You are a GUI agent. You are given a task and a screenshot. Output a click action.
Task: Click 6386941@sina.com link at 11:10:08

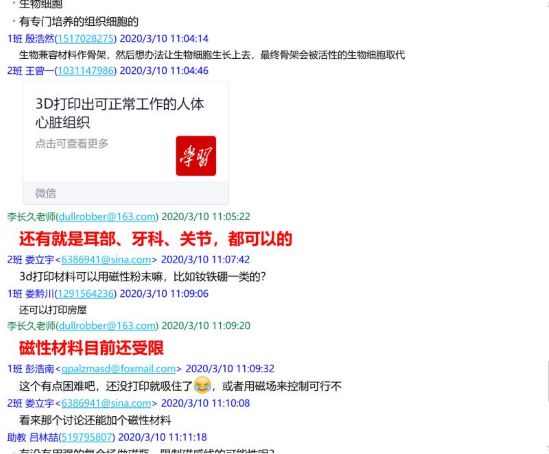[106, 403]
